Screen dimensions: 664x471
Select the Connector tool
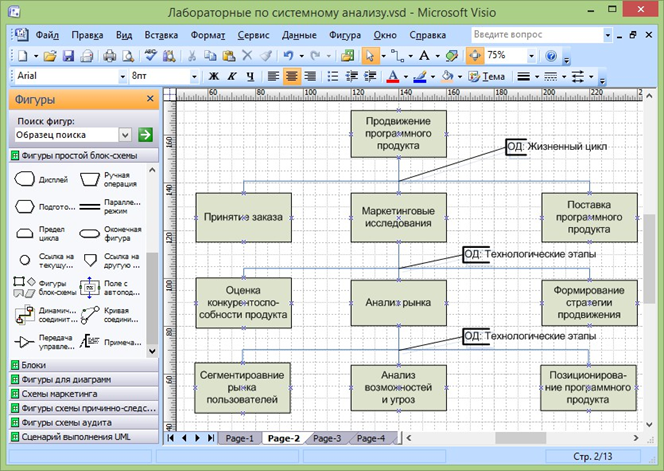click(397, 55)
